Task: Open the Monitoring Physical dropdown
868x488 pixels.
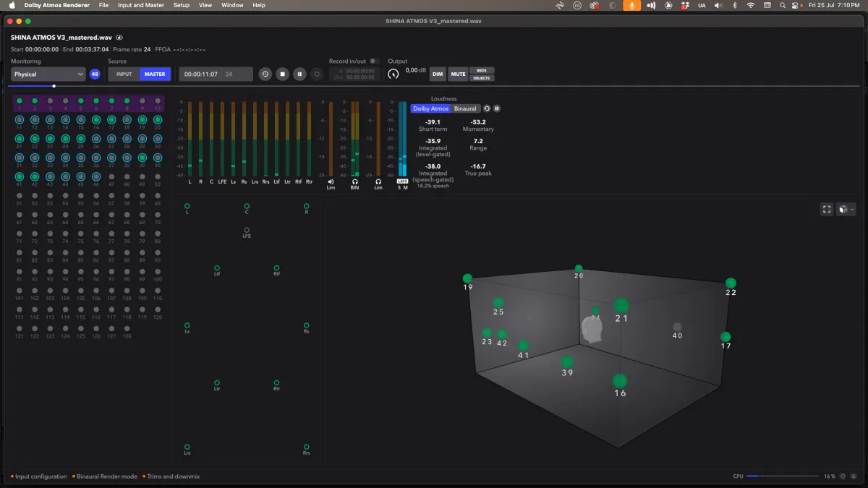Action: pyautogui.click(x=48, y=74)
